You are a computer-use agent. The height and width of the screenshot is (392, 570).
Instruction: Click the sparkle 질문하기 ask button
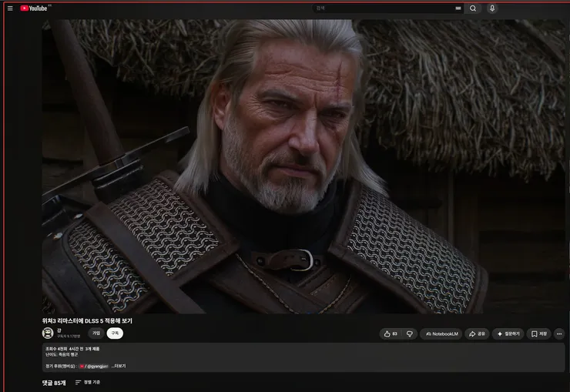(508, 334)
